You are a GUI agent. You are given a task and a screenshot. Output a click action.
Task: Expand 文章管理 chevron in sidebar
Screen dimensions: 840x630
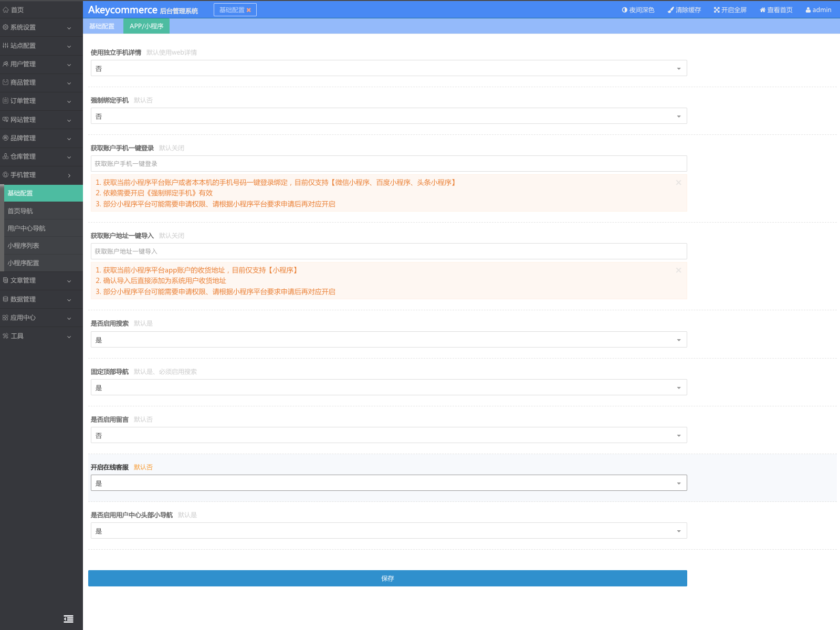(69, 281)
